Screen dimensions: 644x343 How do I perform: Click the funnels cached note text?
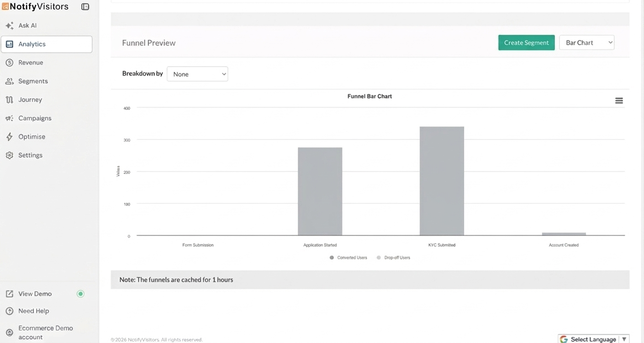click(176, 280)
